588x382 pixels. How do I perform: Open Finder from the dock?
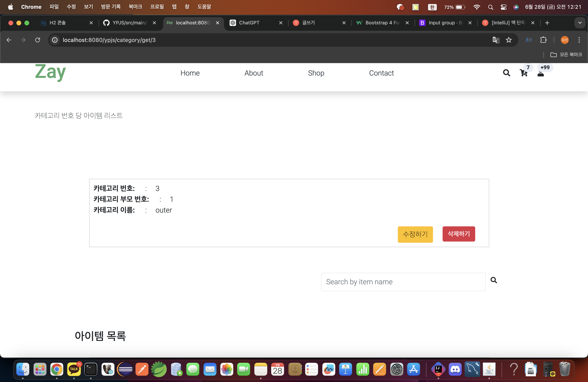(x=23, y=369)
